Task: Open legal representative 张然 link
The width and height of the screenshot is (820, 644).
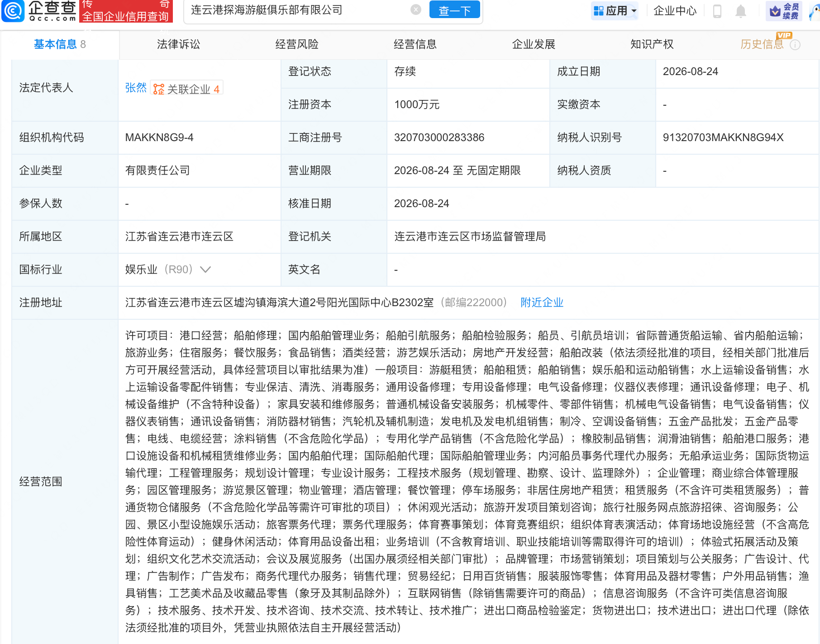Action: [x=136, y=88]
